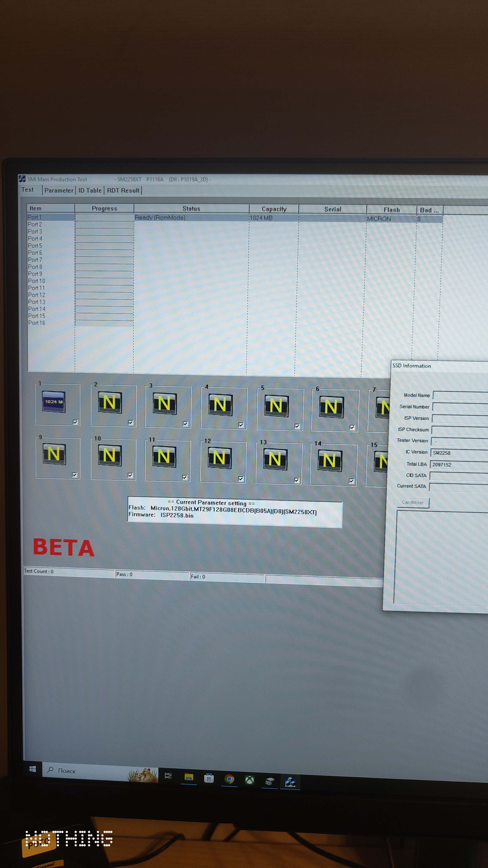Viewport: 488px width, 868px height.
Task: Click the Total LBA field showing 2097152
Action: tap(459, 465)
